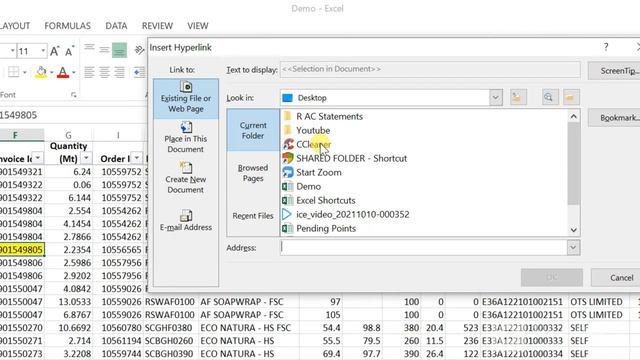Click the Browse the Web icon
The height and width of the screenshot is (360, 640).
point(550,98)
